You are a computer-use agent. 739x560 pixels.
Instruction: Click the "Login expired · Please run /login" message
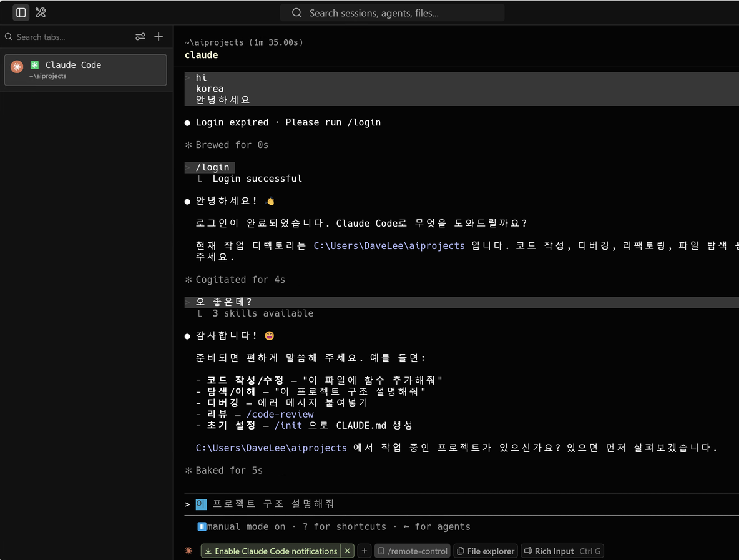coord(288,122)
